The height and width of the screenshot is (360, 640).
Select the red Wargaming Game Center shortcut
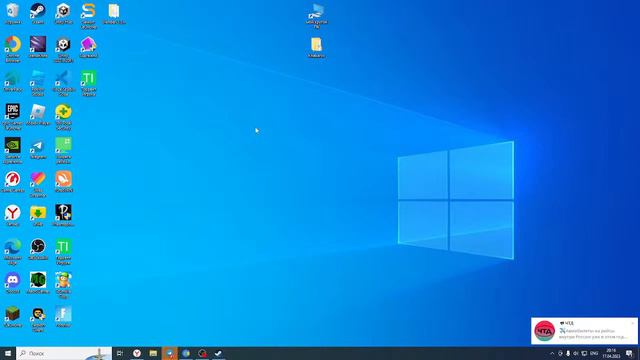(x=13, y=182)
